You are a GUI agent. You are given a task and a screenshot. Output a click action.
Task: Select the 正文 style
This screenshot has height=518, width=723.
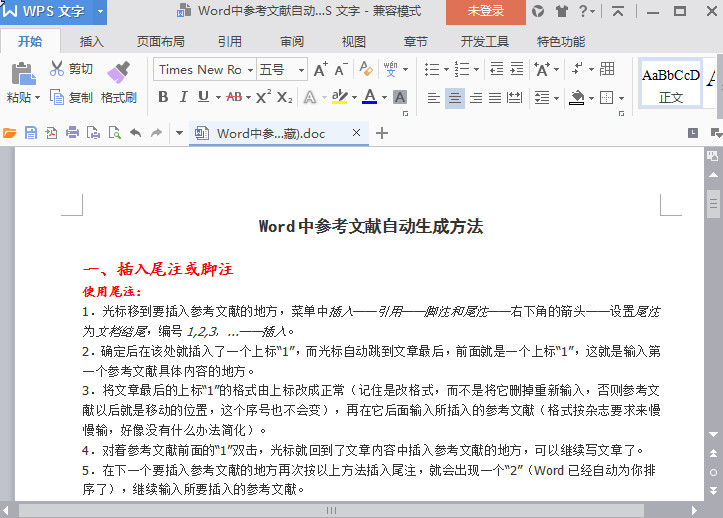coord(671,84)
